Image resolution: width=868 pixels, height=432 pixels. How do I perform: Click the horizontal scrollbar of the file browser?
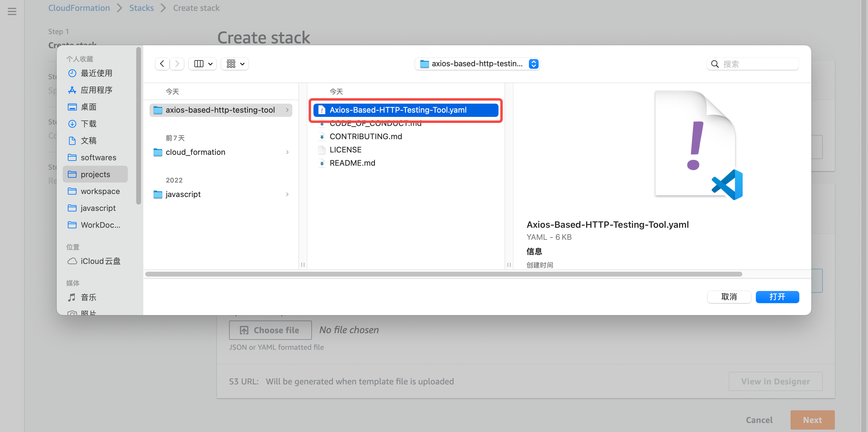tap(443, 274)
